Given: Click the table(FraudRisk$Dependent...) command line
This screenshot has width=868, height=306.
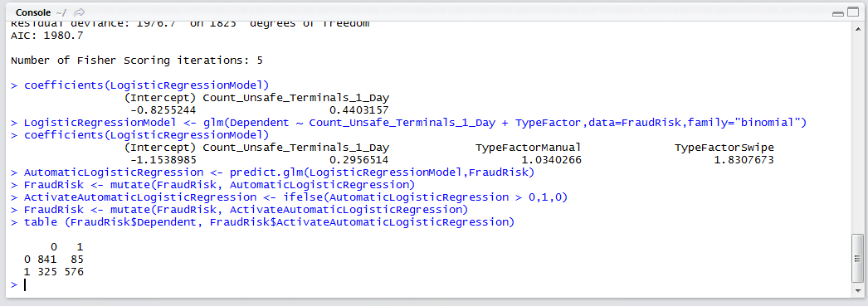Looking at the screenshot, I should pos(269,222).
